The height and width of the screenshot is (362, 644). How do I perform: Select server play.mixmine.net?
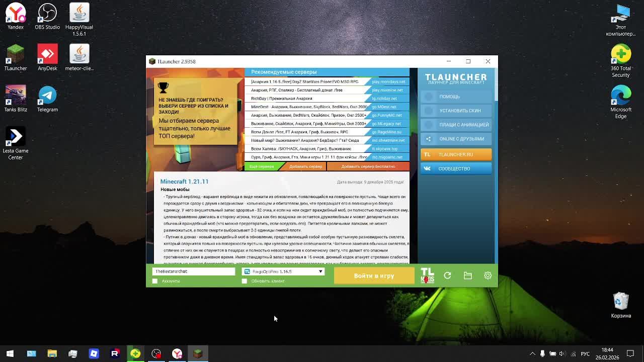click(x=387, y=90)
